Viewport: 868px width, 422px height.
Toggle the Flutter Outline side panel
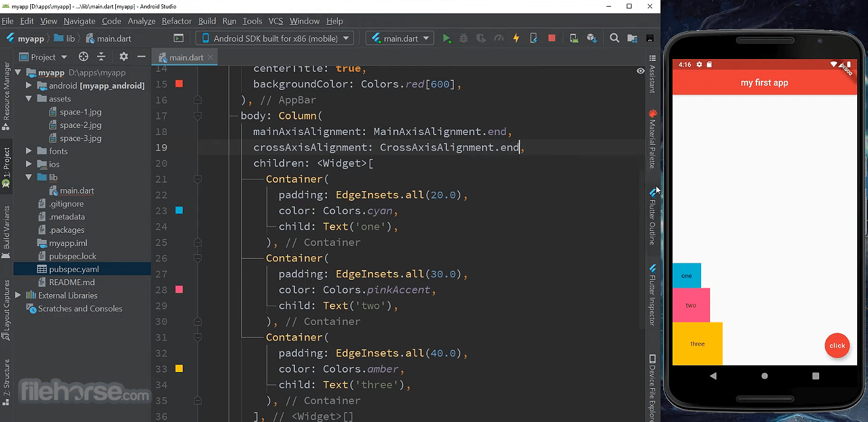pos(652,216)
